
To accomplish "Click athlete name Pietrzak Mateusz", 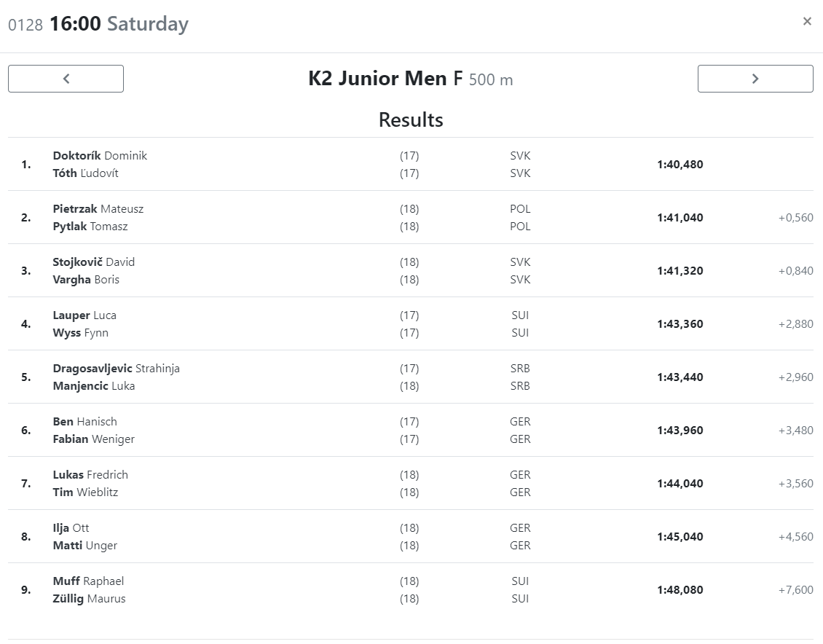I will 98,209.
